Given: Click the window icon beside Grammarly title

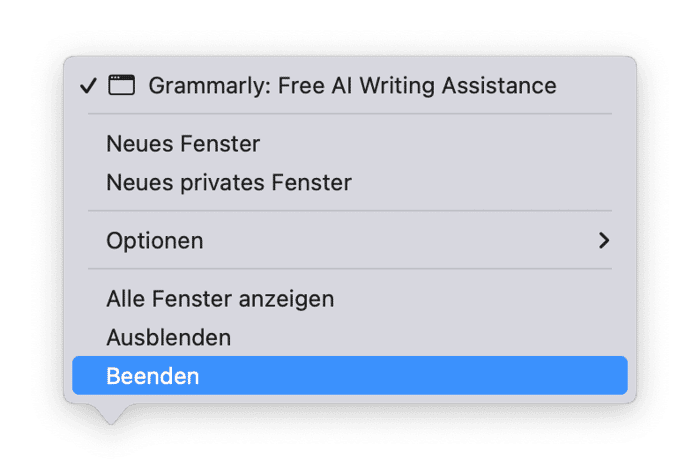Looking at the screenshot, I should [x=121, y=85].
